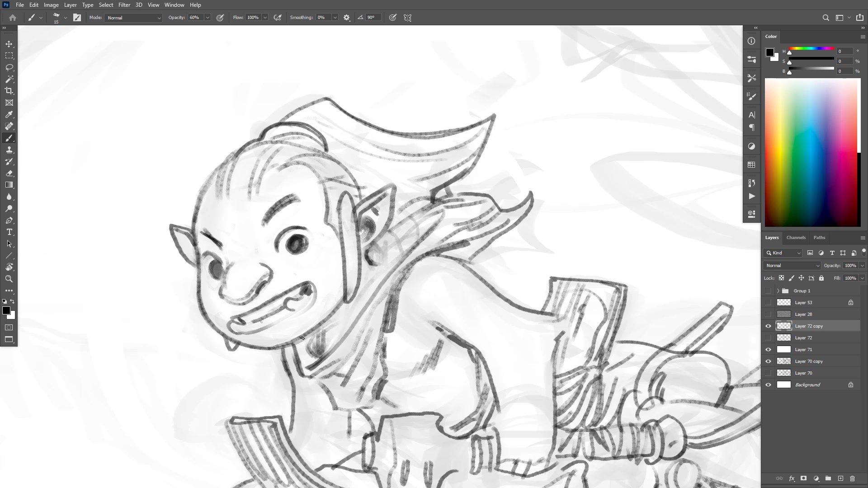Show Layer 72 visibility
Screen dimensions: 868x488
pyautogui.click(x=768, y=338)
